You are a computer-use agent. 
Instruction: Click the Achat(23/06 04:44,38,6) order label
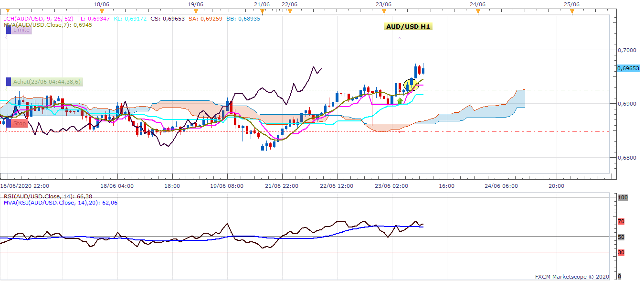(x=47, y=82)
